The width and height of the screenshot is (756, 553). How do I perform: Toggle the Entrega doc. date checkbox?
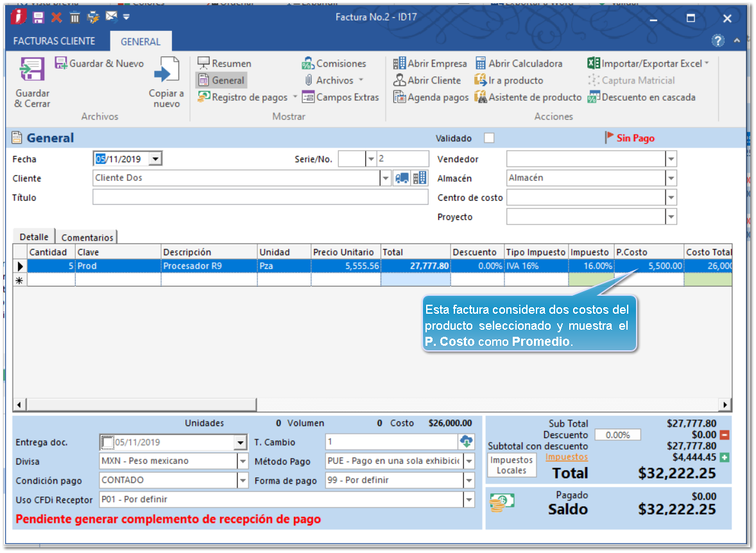coord(107,442)
